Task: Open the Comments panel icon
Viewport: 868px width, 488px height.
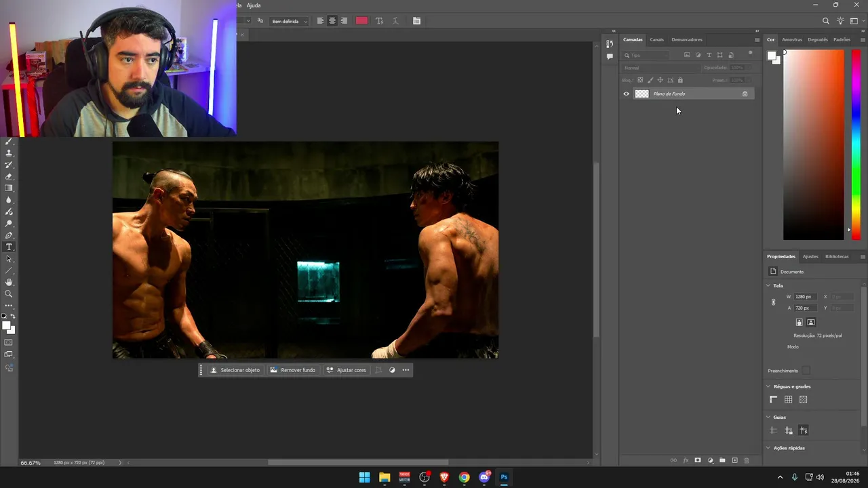Action: point(610,57)
